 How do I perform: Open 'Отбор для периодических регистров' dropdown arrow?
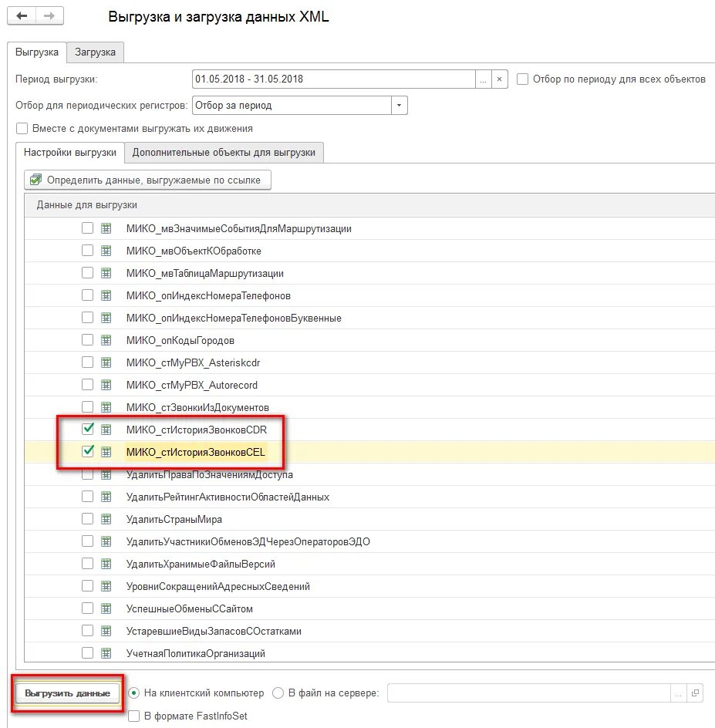[x=399, y=106]
